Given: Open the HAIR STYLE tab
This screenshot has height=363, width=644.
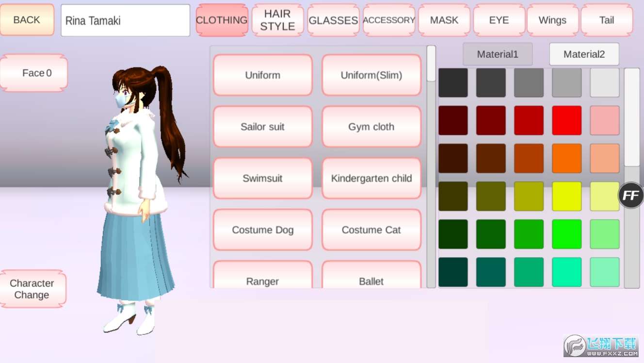Looking at the screenshot, I should pyautogui.click(x=277, y=20).
